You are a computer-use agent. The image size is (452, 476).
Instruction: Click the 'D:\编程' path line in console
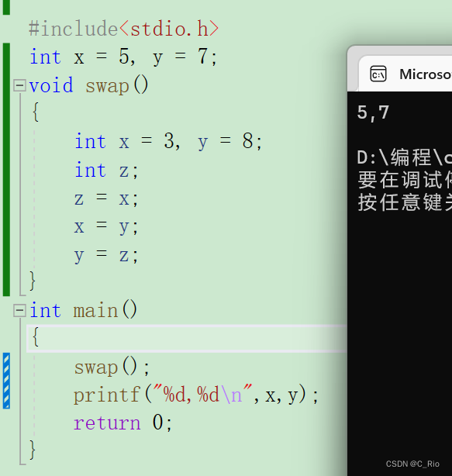tap(405, 157)
